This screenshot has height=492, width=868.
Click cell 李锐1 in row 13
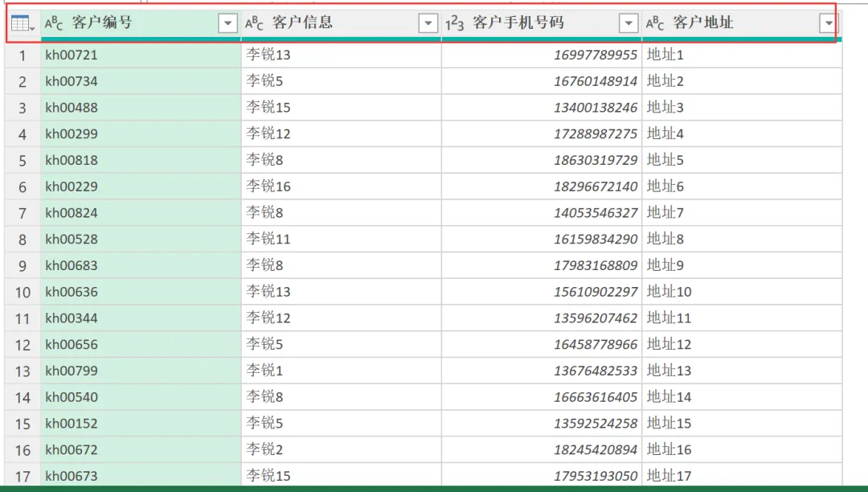tap(342, 371)
